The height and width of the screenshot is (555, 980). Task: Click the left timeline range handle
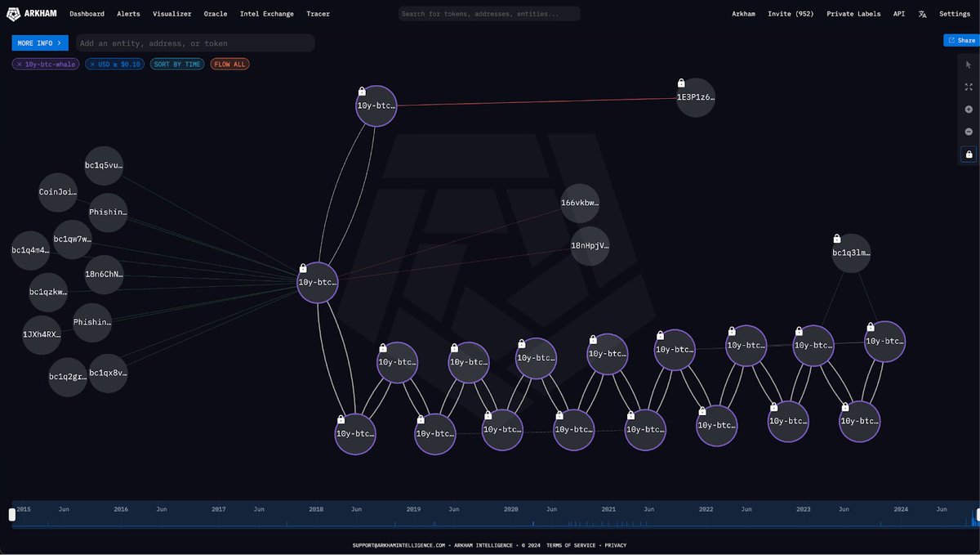click(x=12, y=515)
